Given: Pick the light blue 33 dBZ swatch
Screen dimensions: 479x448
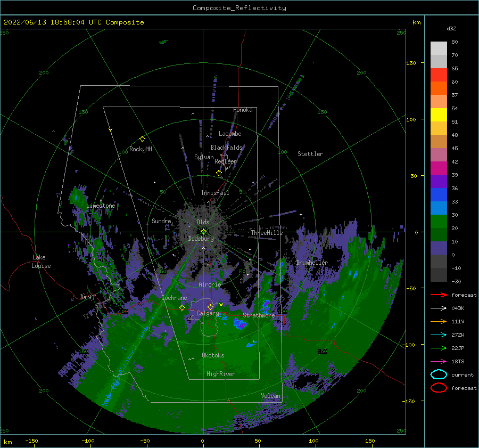Looking at the screenshot, I should click(439, 208).
